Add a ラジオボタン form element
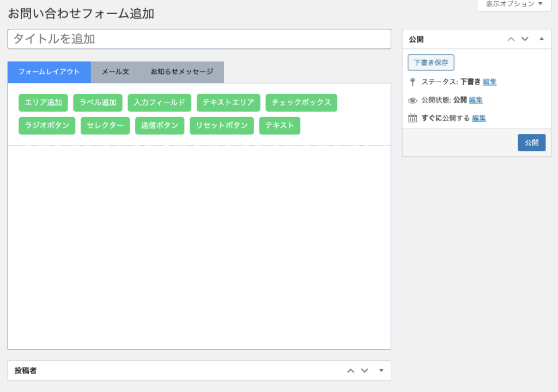 tap(47, 126)
